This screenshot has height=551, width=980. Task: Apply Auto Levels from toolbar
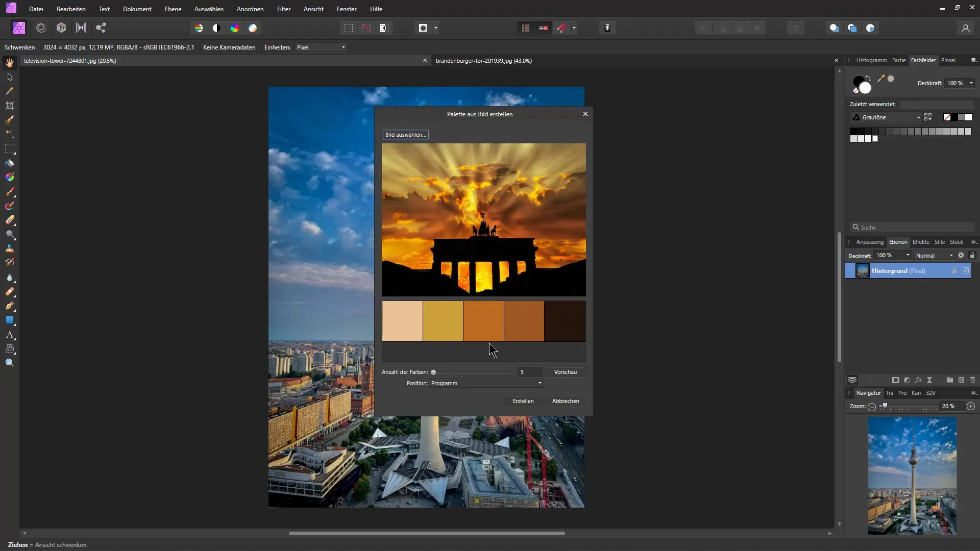(x=199, y=28)
